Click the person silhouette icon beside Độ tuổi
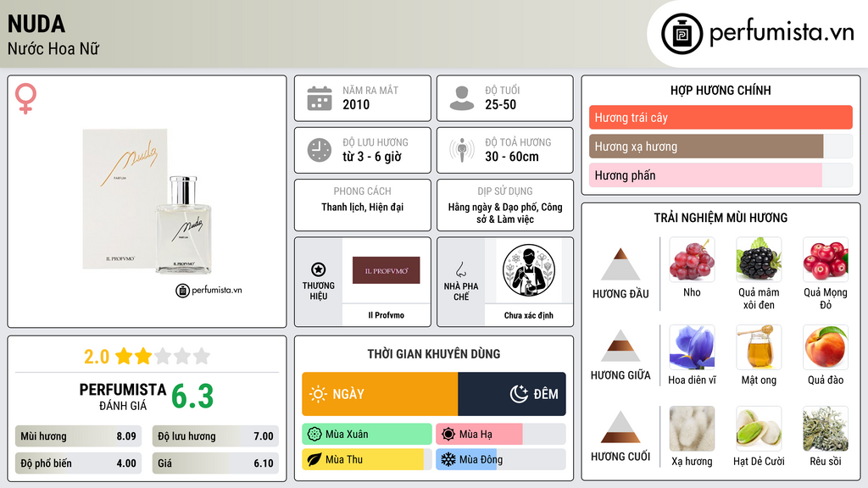 coord(462,98)
